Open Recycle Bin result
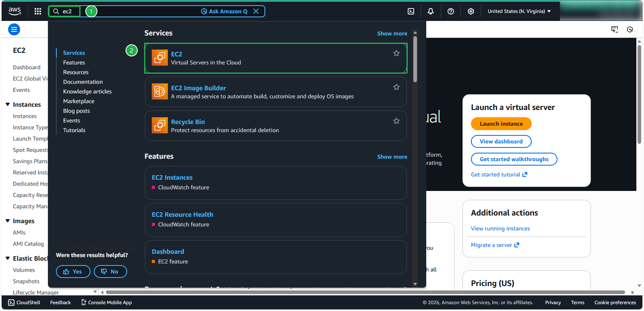The height and width of the screenshot is (311, 644). tap(276, 126)
